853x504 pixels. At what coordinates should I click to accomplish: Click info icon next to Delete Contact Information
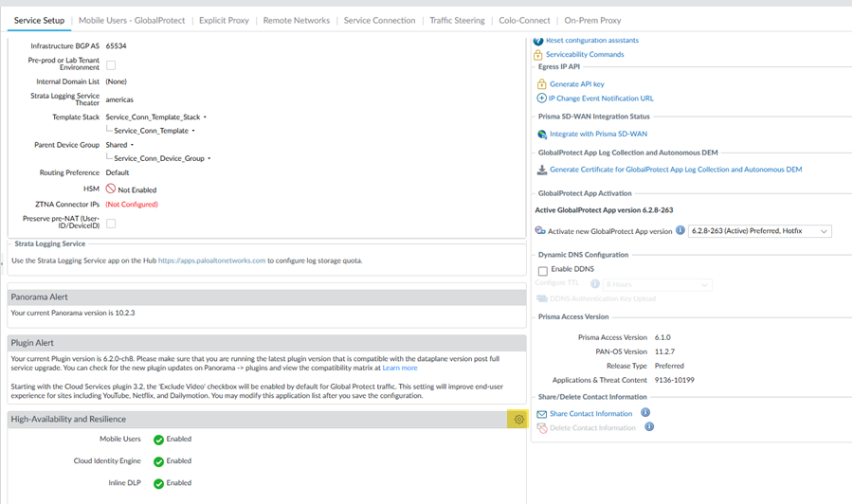coord(649,427)
